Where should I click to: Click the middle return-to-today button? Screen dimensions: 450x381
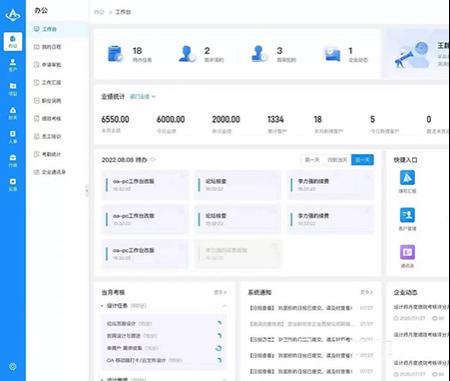point(337,160)
